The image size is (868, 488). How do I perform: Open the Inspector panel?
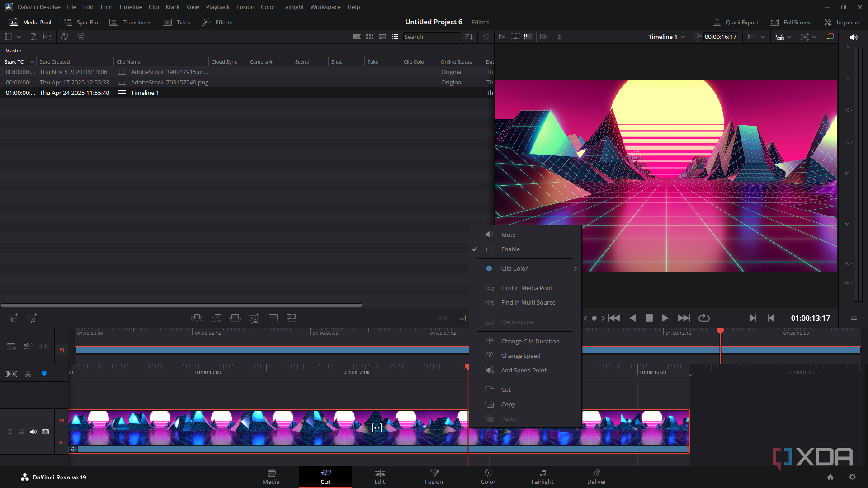point(842,22)
